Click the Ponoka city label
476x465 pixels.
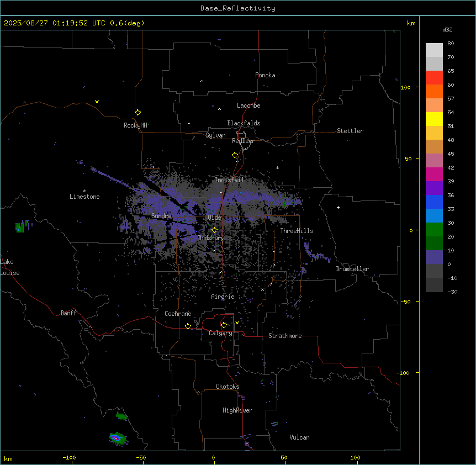click(265, 75)
